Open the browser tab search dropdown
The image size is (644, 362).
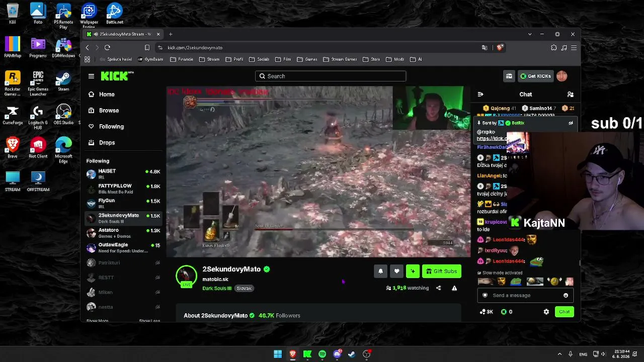(530, 34)
